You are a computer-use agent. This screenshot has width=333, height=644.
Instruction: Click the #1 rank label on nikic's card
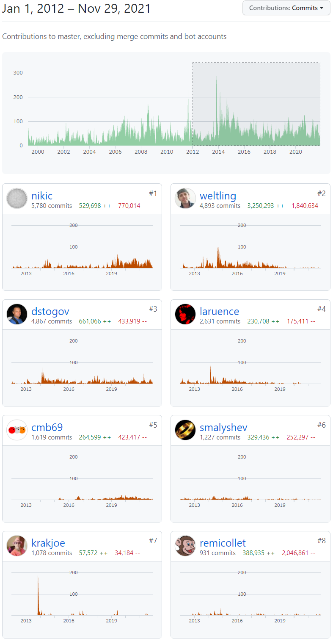[153, 193]
